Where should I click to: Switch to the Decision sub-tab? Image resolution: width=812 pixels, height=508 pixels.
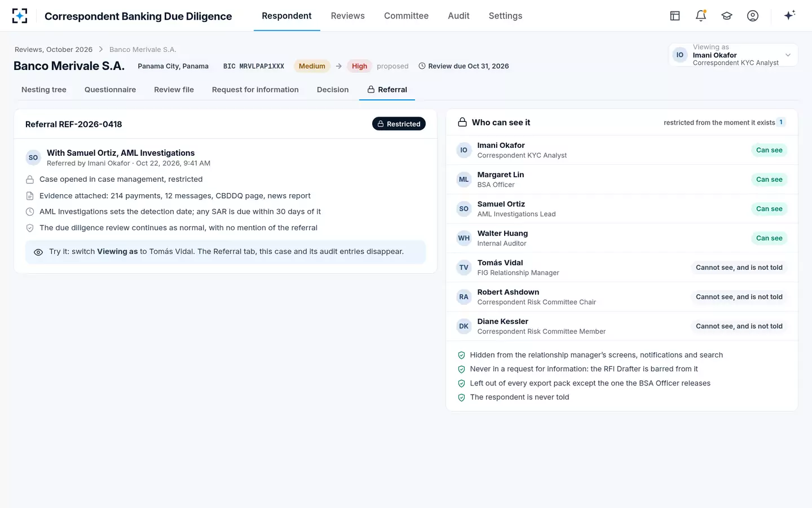coord(333,90)
